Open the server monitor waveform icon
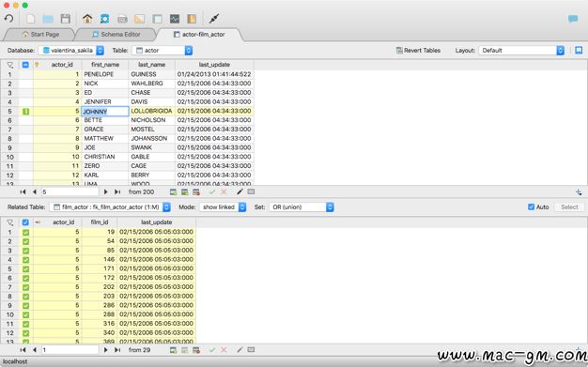 tap(175, 19)
